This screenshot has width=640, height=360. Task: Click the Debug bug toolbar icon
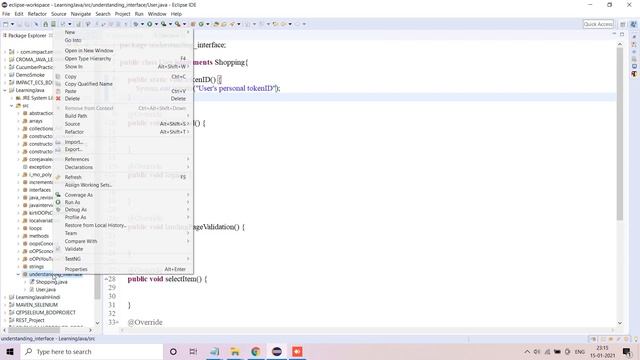[x=136, y=24]
